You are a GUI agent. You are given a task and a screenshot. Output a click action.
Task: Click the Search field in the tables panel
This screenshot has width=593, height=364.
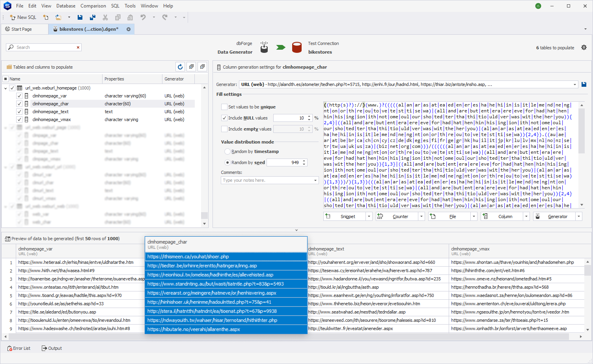[x=43, y=47]
